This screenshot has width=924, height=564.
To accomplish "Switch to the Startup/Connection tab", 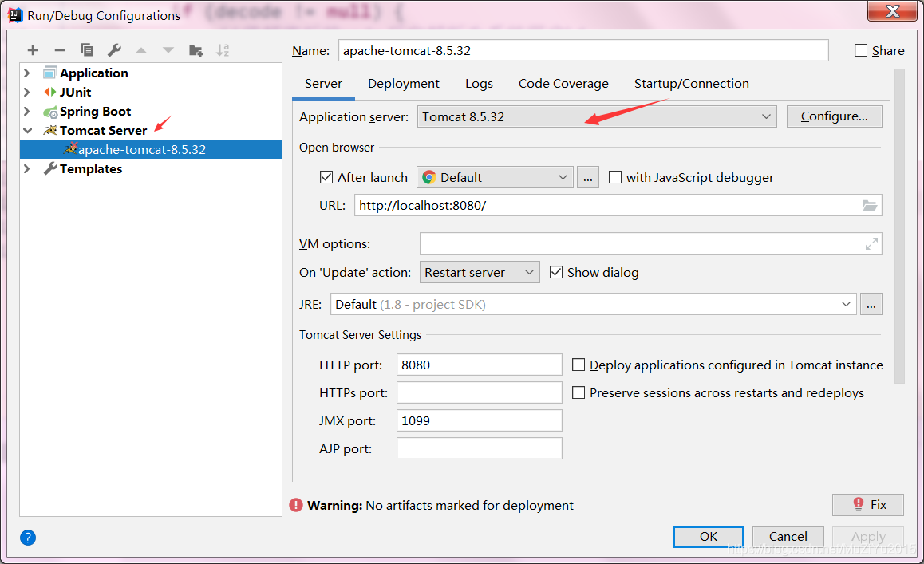I will 692,84.
